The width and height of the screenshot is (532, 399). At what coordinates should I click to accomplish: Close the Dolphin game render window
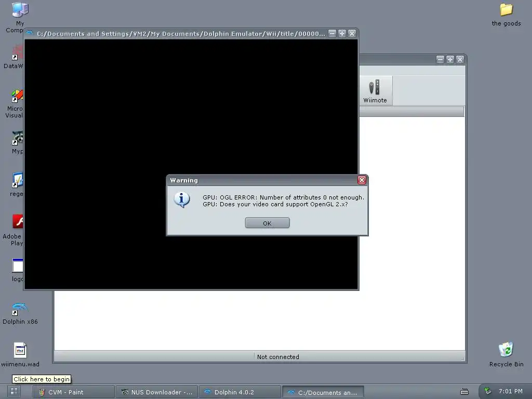point(352,33)
